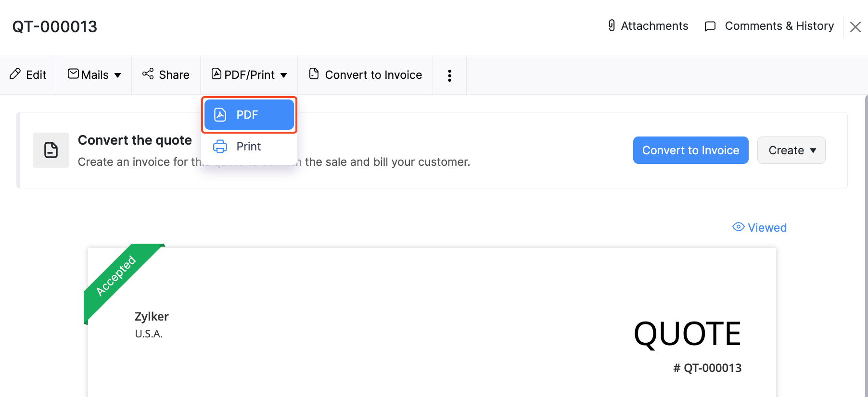Open the Attachments panel

pyautogui.click(x=648, y=26)
